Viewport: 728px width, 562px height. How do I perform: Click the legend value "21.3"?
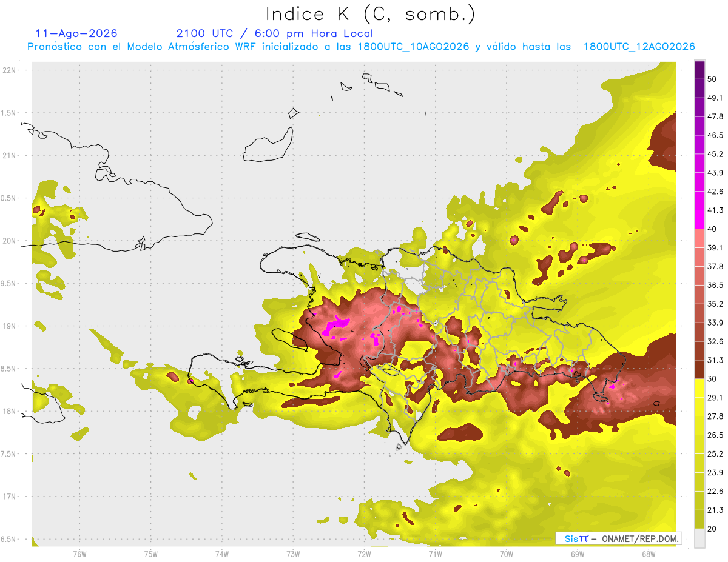715,510
